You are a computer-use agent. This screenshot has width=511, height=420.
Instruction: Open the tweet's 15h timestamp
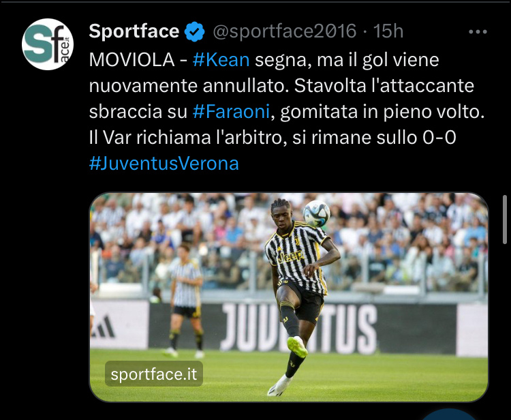click(x=388, y=31)
